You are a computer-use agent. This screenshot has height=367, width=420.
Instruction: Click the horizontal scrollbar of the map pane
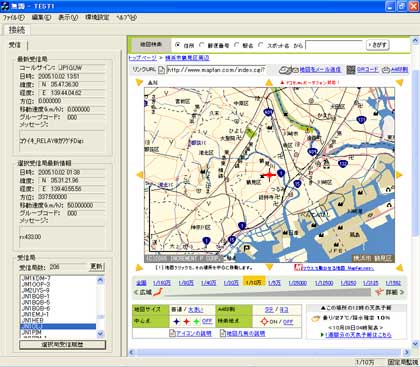269,352
